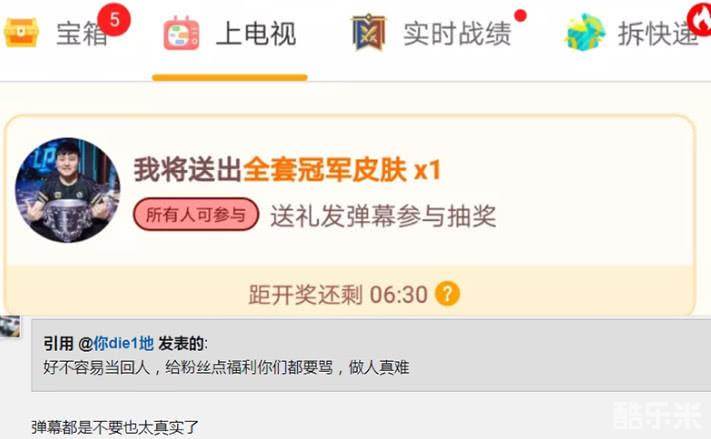
Task: Open the treasure chest icon
Action: (x=20, y=32)
